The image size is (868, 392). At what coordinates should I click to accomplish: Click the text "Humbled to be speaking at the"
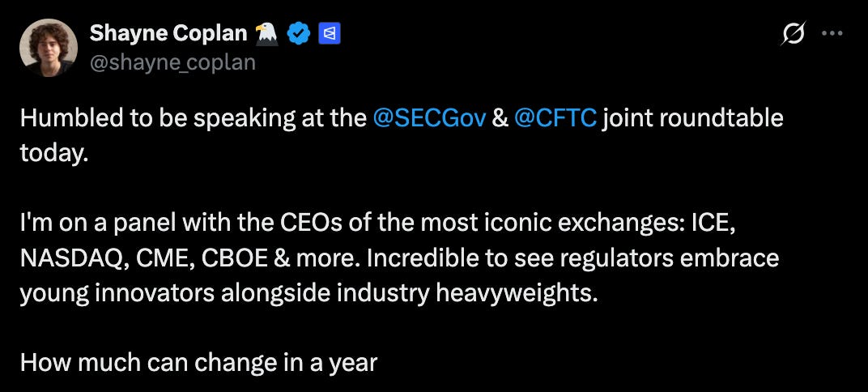click(194, 120)
